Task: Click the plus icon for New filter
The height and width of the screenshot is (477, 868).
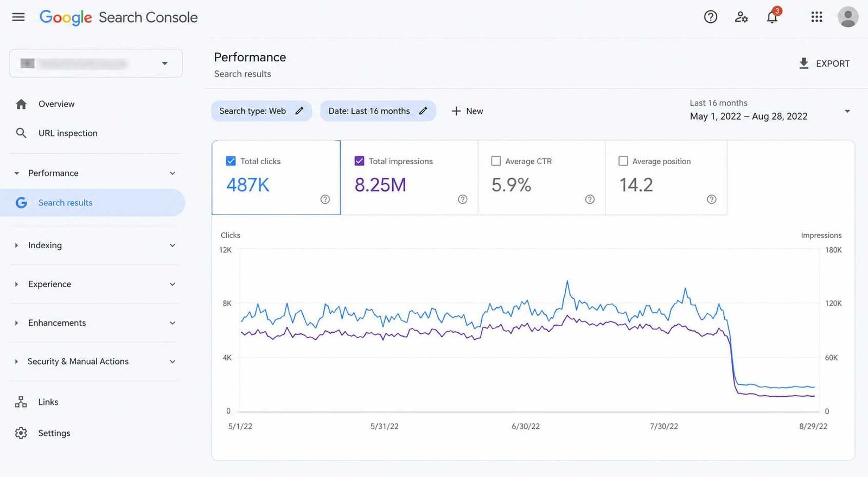Action: 456,111
